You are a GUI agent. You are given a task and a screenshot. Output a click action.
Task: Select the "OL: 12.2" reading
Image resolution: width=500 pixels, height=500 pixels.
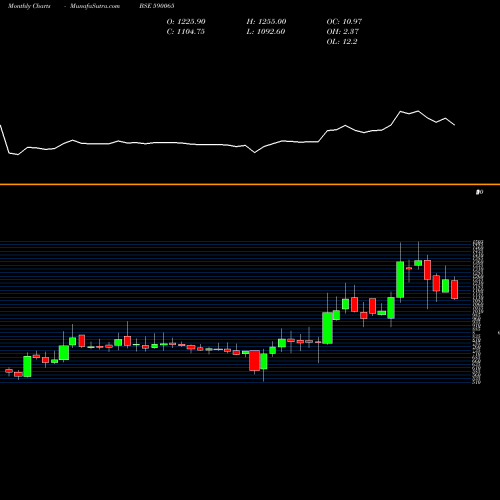342,42
